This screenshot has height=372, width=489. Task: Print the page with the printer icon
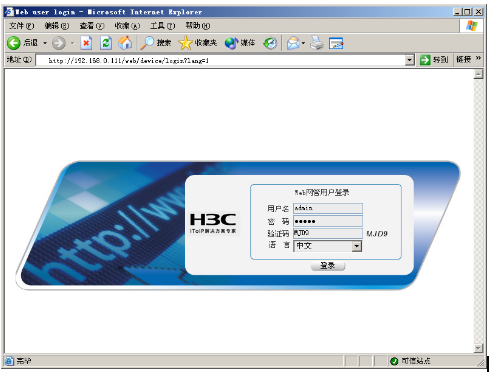[317, 43]
